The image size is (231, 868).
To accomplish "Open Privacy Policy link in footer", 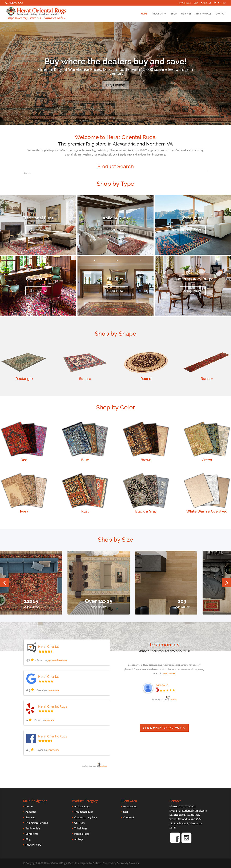I will pyautogui.click(x=33, y=845).
